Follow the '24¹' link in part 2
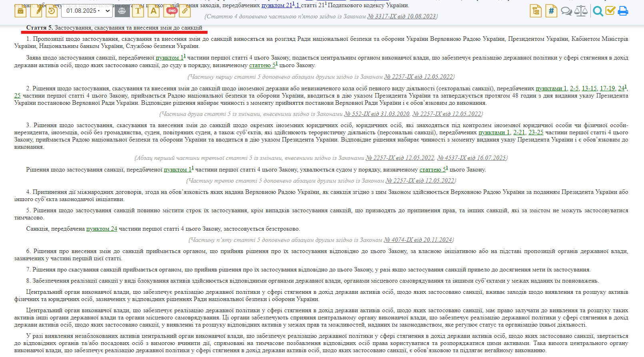This screenshot has width=644, height=357. (x=622, y=88)
